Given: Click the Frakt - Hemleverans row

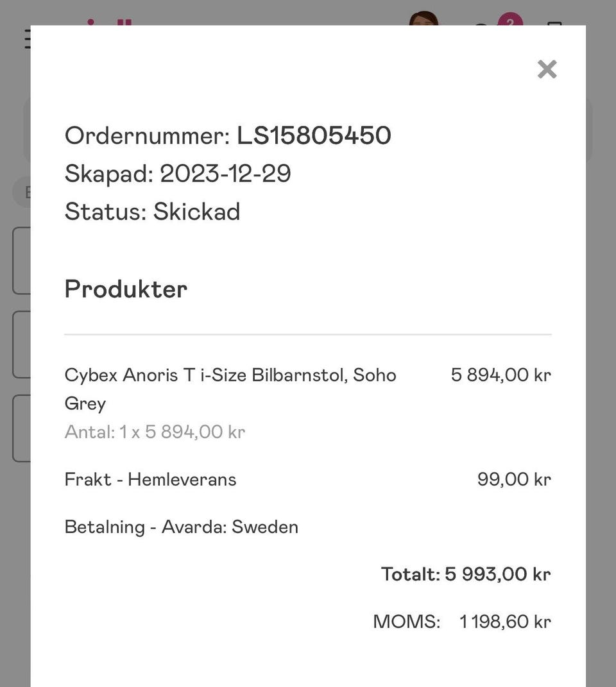Looking at the screenshot, I should pos(308,479).
